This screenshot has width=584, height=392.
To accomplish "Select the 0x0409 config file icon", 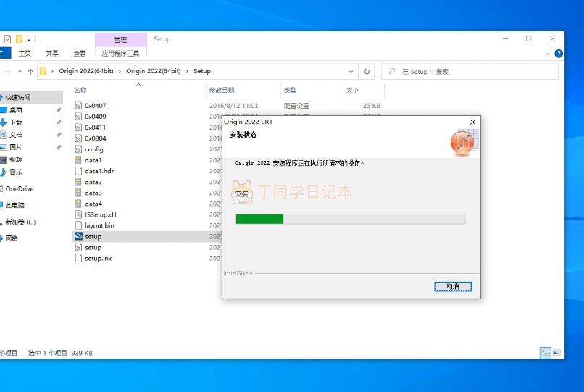I will coord(78,116).
